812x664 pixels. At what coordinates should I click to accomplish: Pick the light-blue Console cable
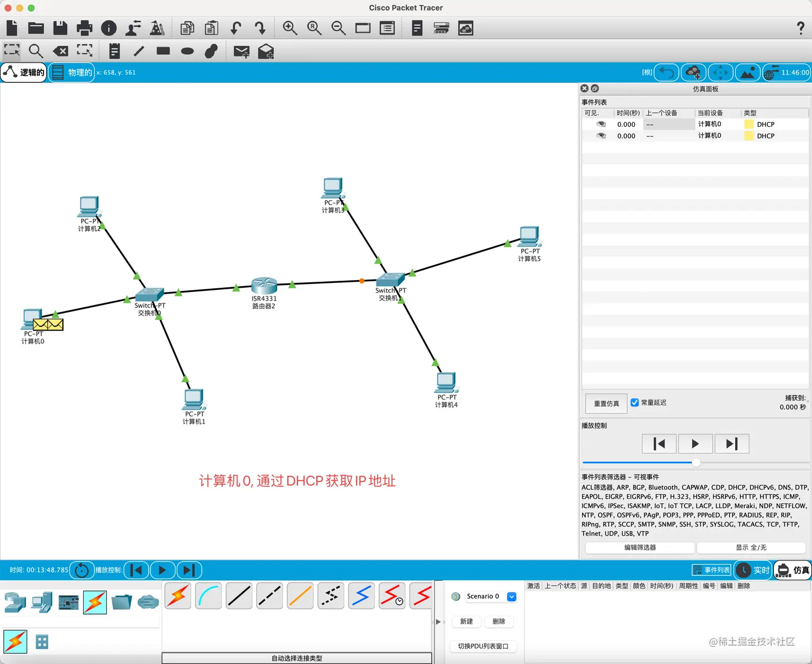[x=208, y=596]
